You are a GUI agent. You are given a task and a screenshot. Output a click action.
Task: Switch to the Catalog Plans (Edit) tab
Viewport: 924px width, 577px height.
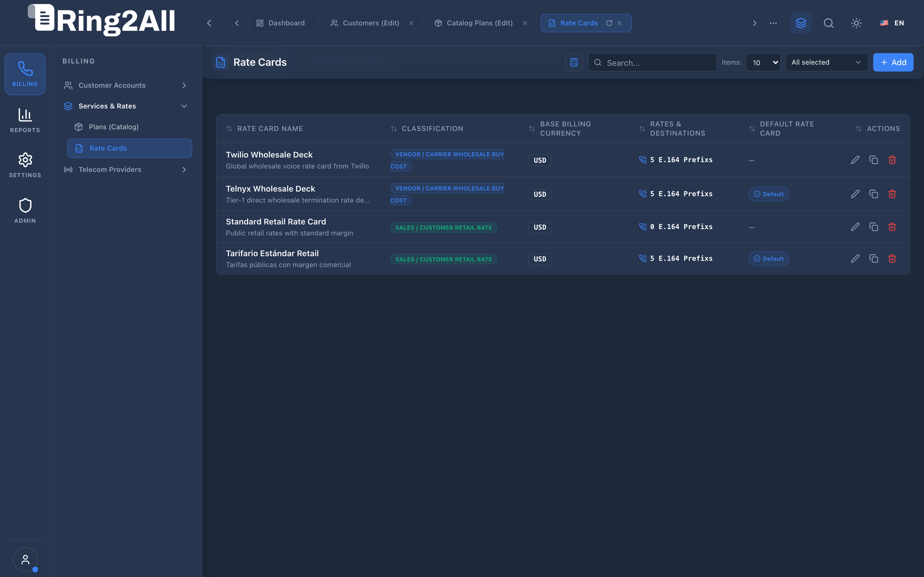pos(480,23)
